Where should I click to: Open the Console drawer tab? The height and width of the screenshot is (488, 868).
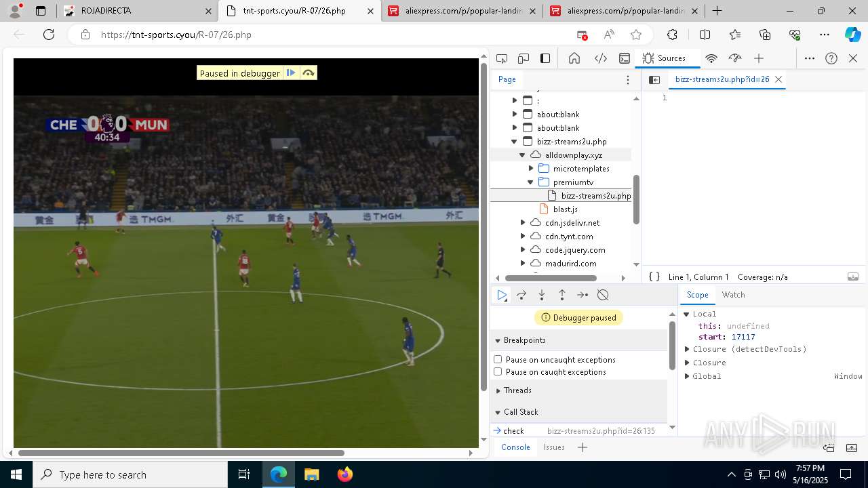pyautogui.click(x=515, y=447)
